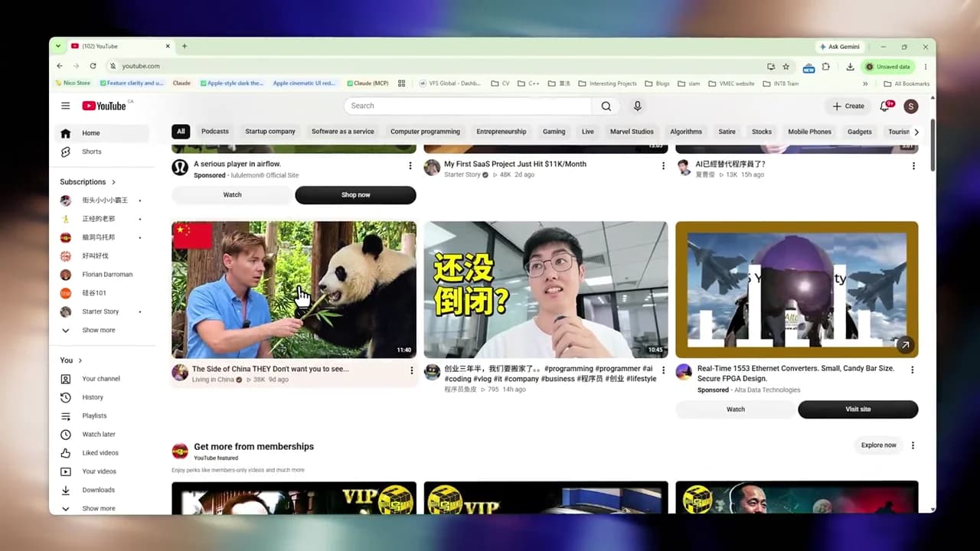Select the Algorithms filter chip
The image size is (980, 551).
coord(686,132)
